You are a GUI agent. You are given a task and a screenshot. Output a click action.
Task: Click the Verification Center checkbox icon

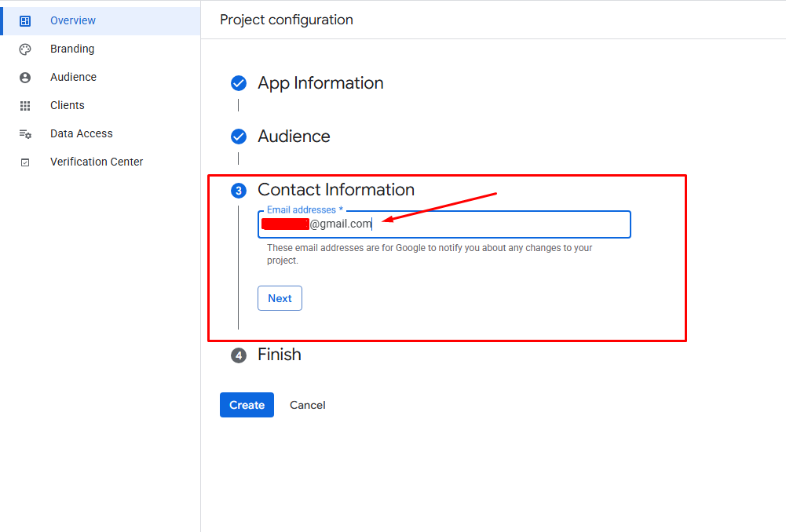pyautogui.click(x=25, y=162)
